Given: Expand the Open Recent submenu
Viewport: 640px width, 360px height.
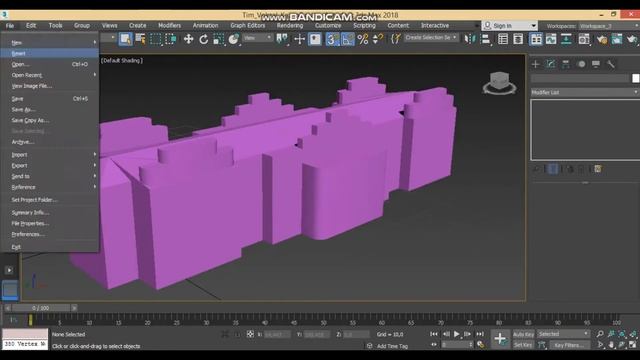Looking at the screenshot, I should pos(49,75).
